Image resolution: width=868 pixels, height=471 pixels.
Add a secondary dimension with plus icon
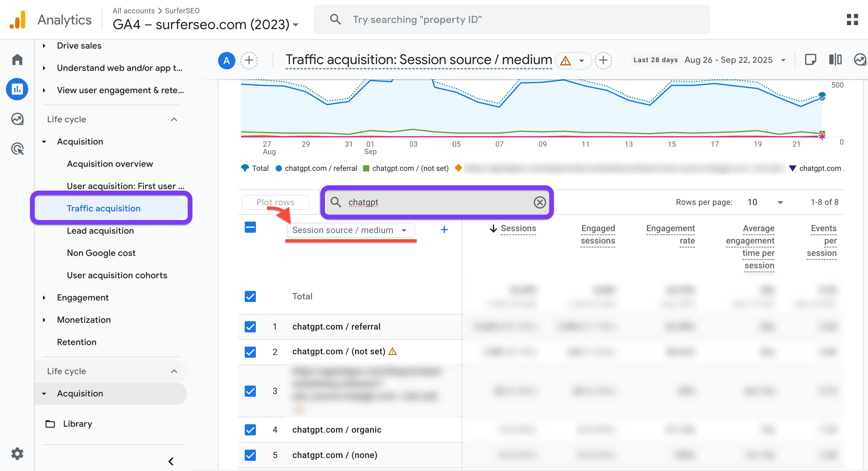click(444, 230)
